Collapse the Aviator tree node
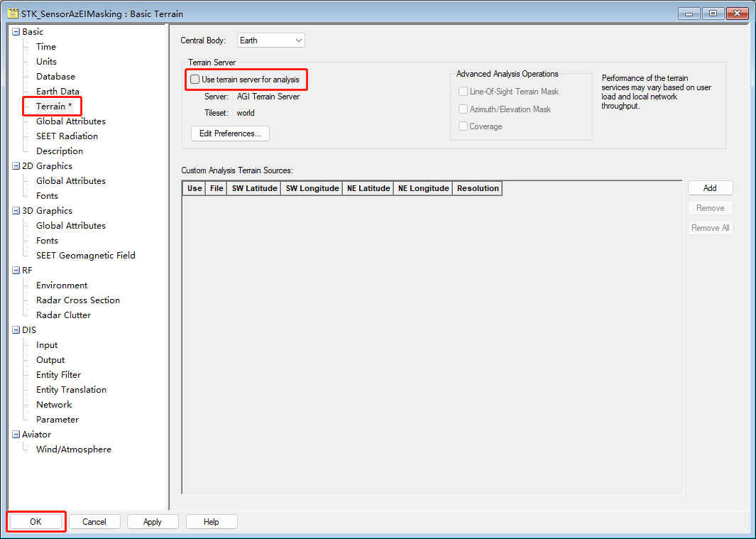 tap(16, 435)
